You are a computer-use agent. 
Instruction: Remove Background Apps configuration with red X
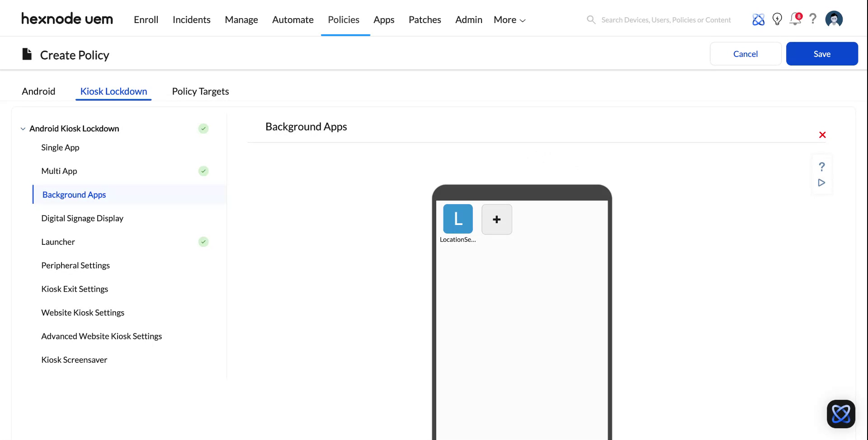(x=822, y=135)
